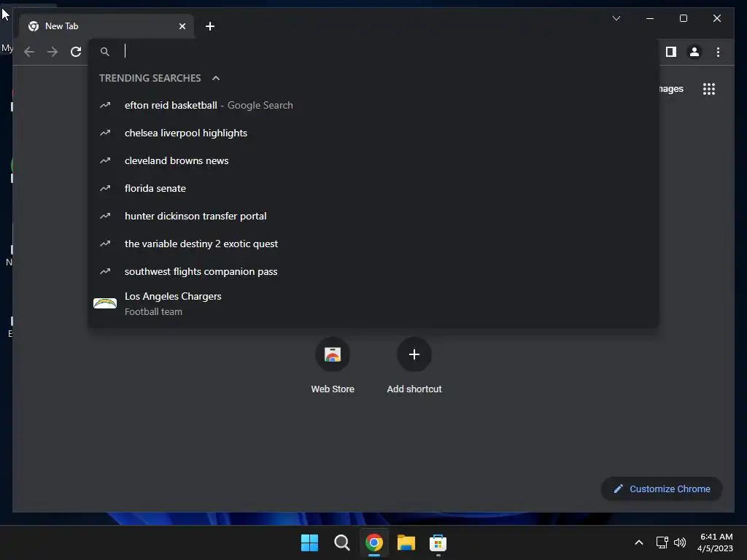Collapse the Trending Searches section
The image size is (747, 560).
pos(216,78)
